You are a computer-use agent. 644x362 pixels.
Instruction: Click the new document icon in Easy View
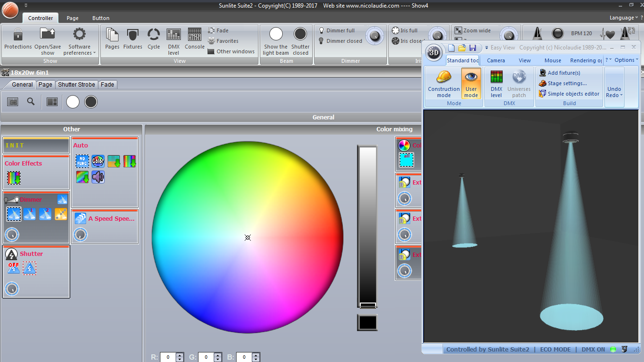pyautogui.click(x=451, y=48)
